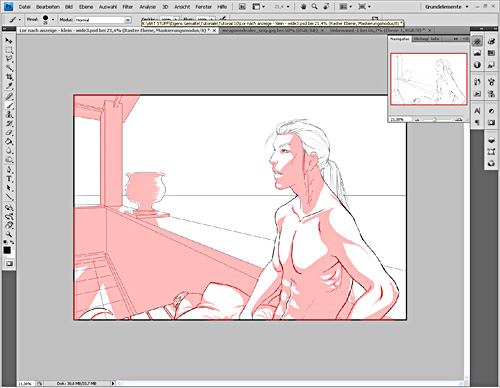
Task: Open the view extras dropdown
Action: tap(259, 7)
